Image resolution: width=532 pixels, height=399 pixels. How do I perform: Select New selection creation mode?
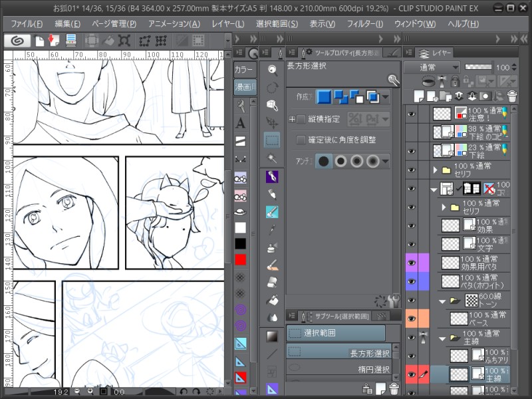[x=324, y=97]
